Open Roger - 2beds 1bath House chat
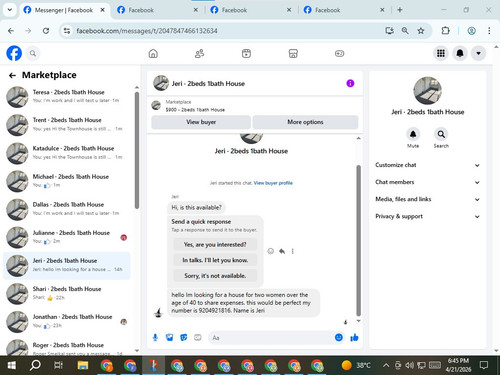 (x=67, y=347)
